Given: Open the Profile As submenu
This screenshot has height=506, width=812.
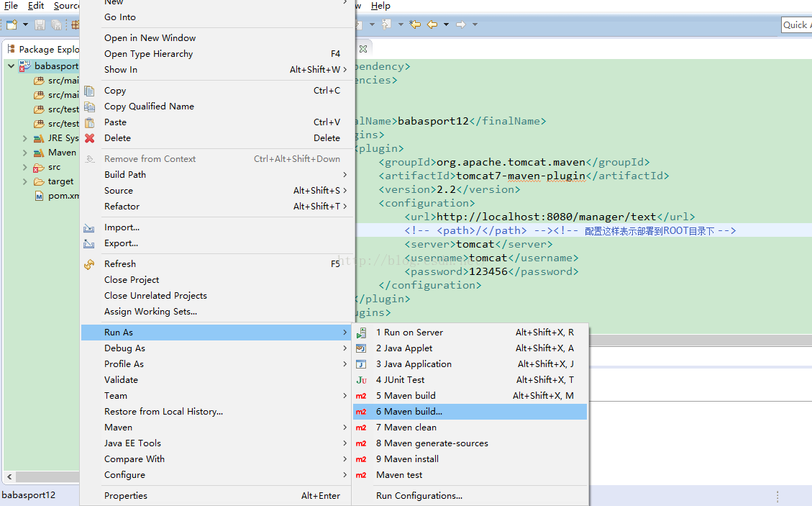Looking at the screenshot, I should (217, 364).
